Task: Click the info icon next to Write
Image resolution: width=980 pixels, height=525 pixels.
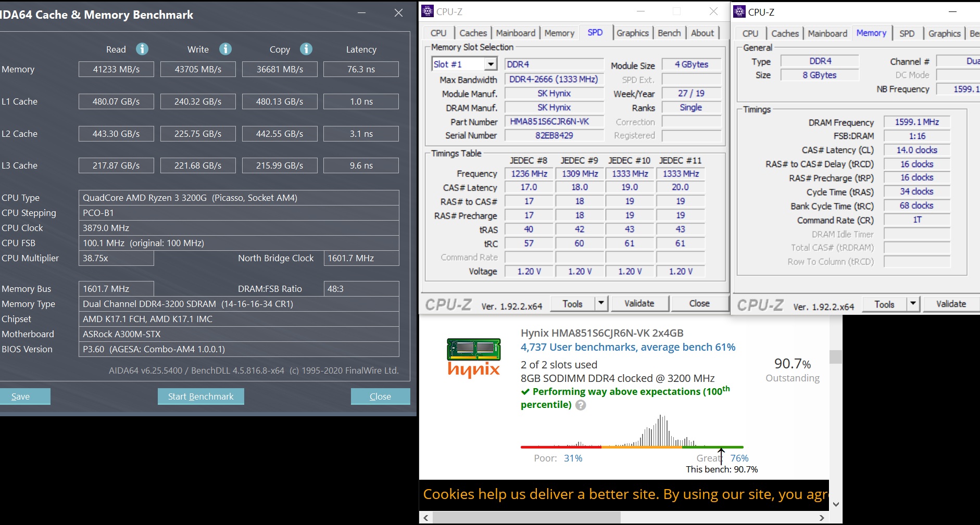Action: click(225, 49)
